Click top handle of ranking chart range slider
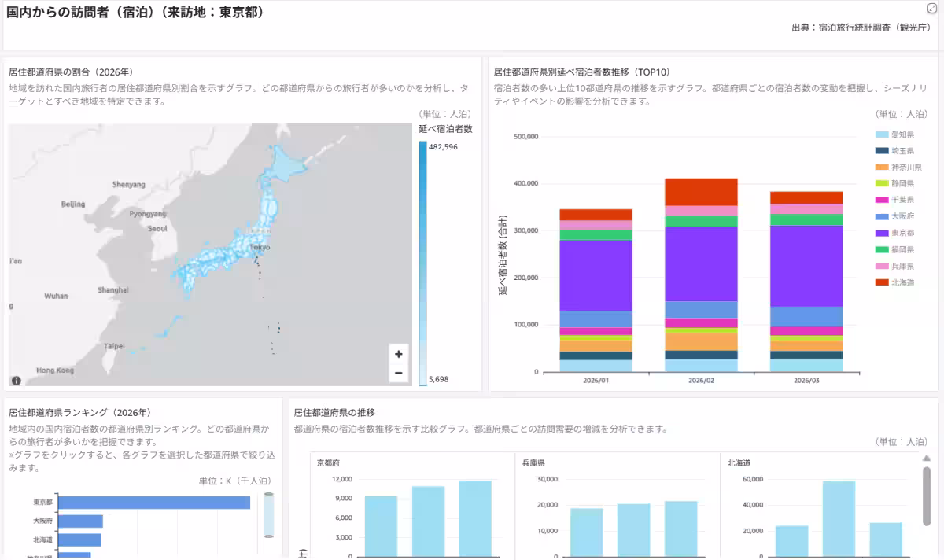Image resolution: width=944 pixels, height=560 pixels. 269,495
